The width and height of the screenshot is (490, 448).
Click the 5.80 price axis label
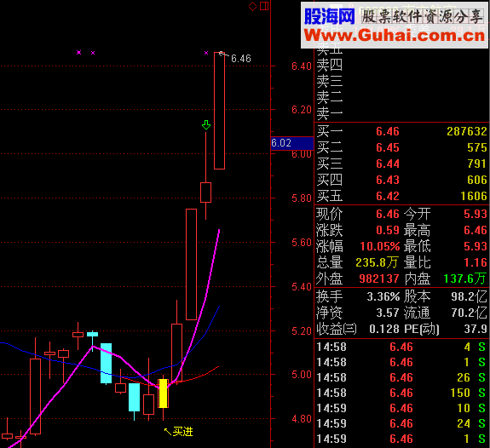(x=302, y=198)
